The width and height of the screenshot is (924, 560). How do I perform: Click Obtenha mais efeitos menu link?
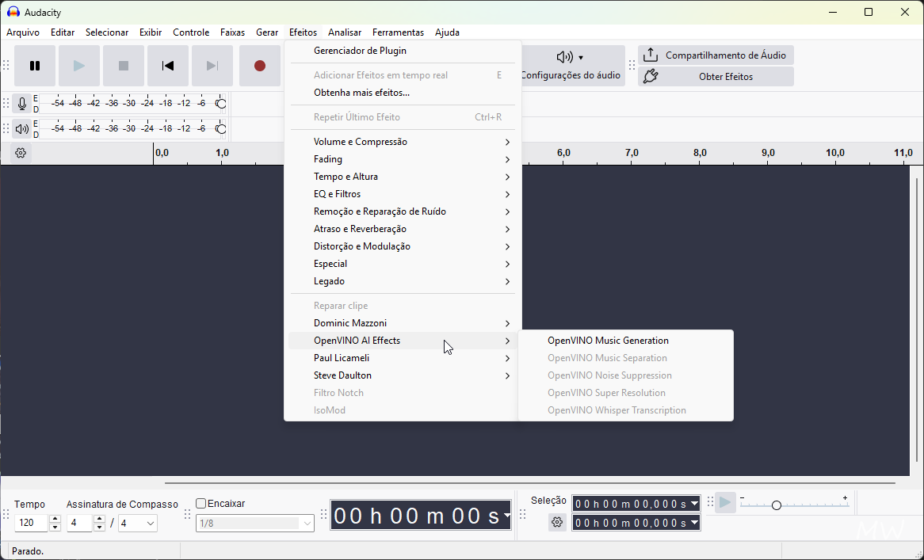pos(361,93)
